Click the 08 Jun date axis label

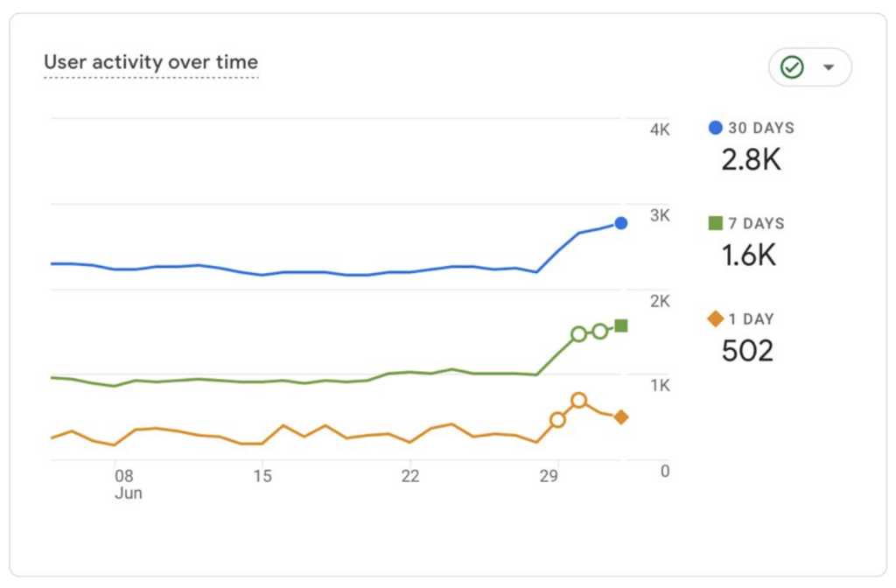(125, 484)
